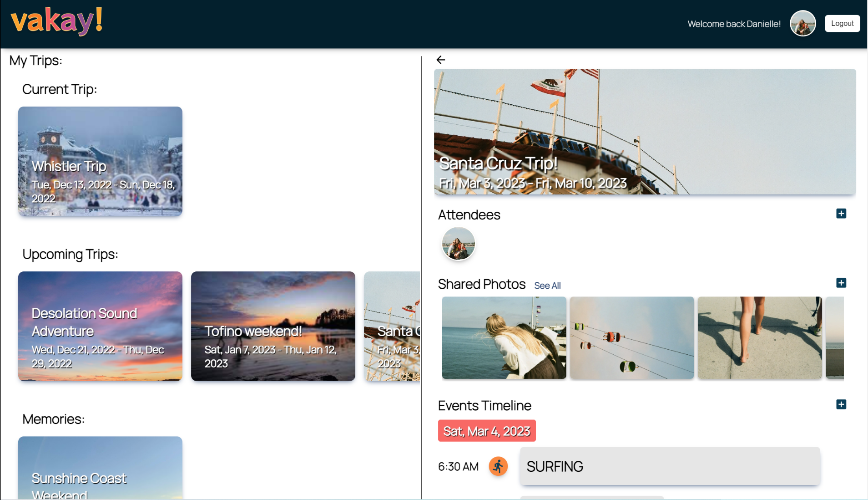Screen dimensions: 868x500
Task: Add an attendee with plus icon
Action: [x=841, y=214]
